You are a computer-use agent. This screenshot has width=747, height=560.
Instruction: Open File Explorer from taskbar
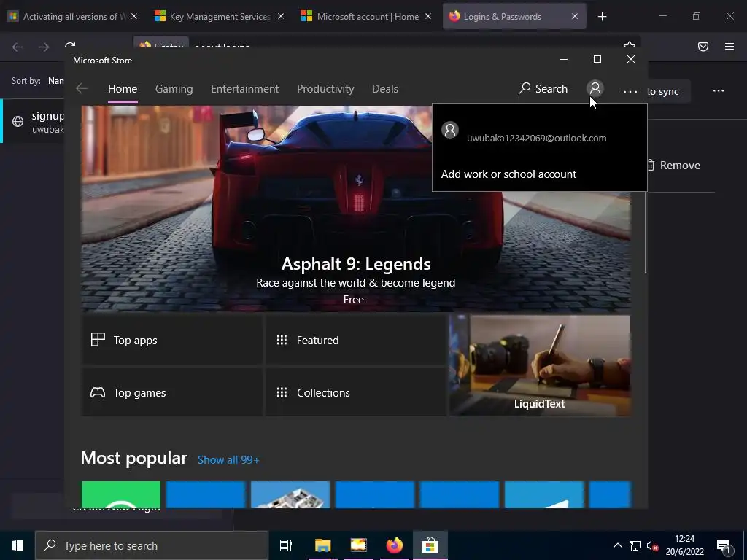click(322, 545)
